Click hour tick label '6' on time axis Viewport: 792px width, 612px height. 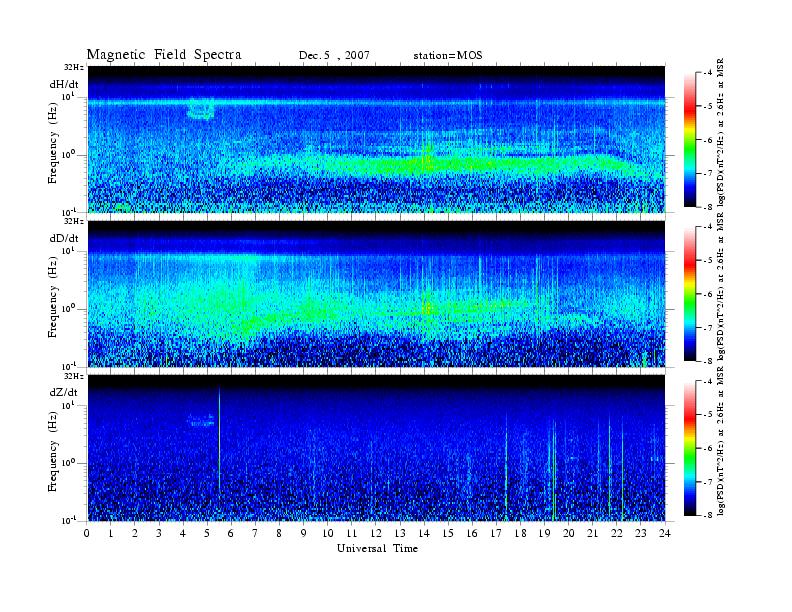(x=231, y=533)
